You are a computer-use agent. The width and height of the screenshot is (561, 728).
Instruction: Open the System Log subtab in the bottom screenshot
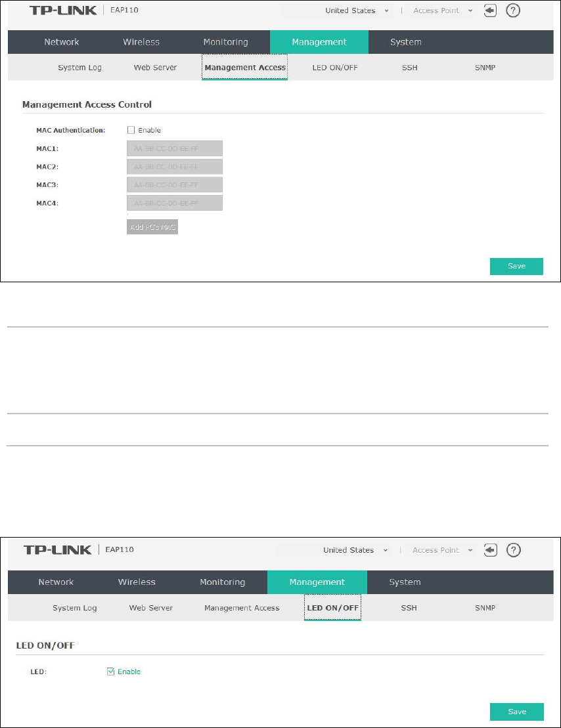[74, 608]
